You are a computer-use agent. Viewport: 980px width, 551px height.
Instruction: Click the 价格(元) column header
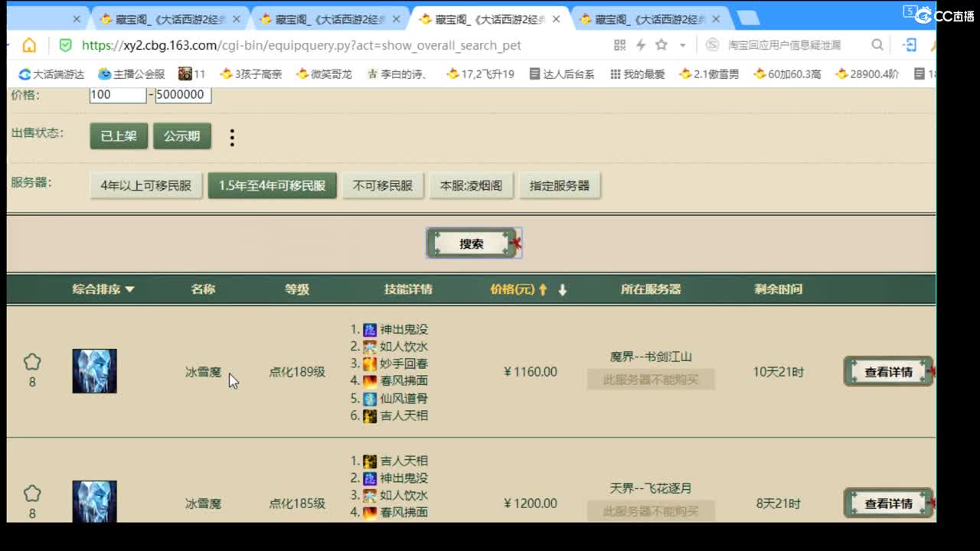(512, 289)
